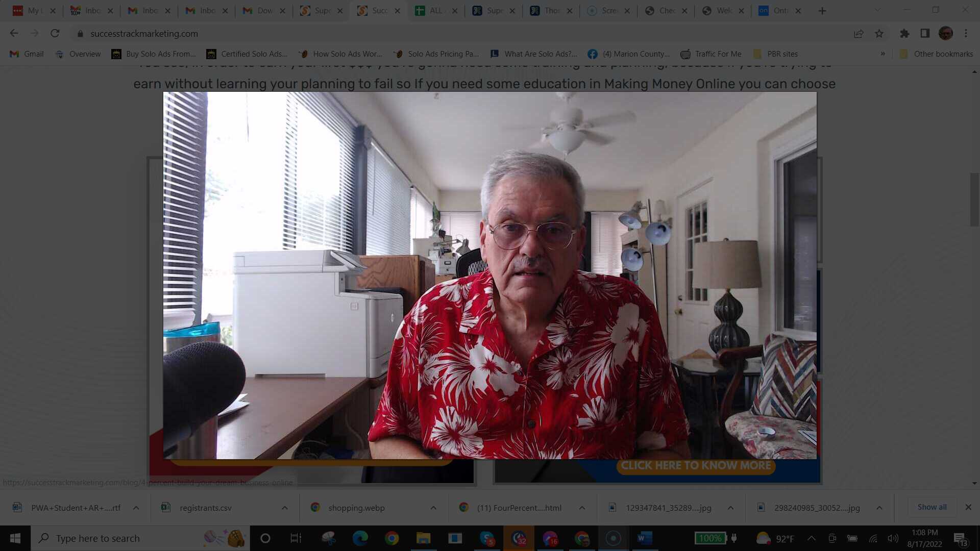This screenshot has height=551, width=980.
Task: Open Microsoft Edge from the taskbar
Action: pyautogui.click(x=361, y=538)
